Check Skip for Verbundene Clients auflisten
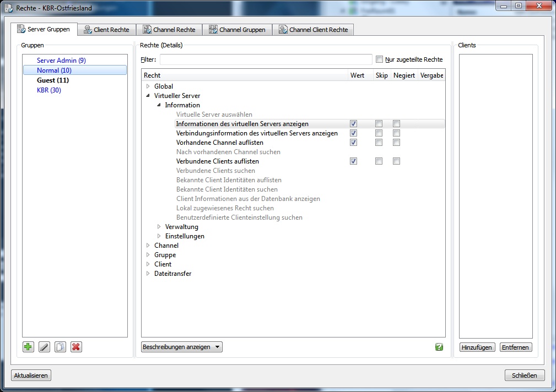The width and height of the screenshot is (556, 392). pos(379,161)
